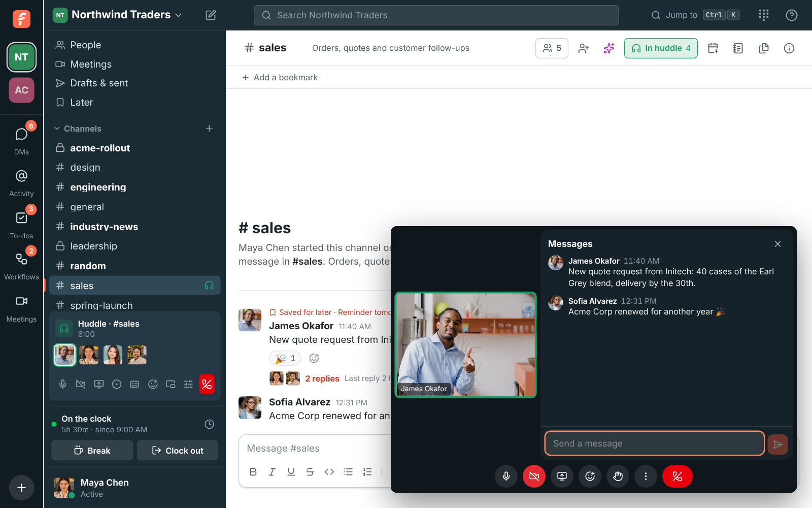Toggle italic formatting in composer

click(272, 472)
